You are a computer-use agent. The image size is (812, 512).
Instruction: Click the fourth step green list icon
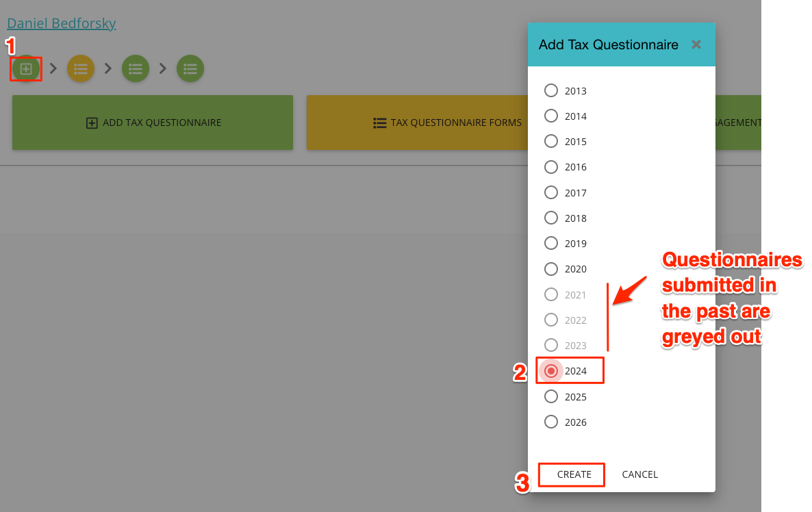[190, 68]
